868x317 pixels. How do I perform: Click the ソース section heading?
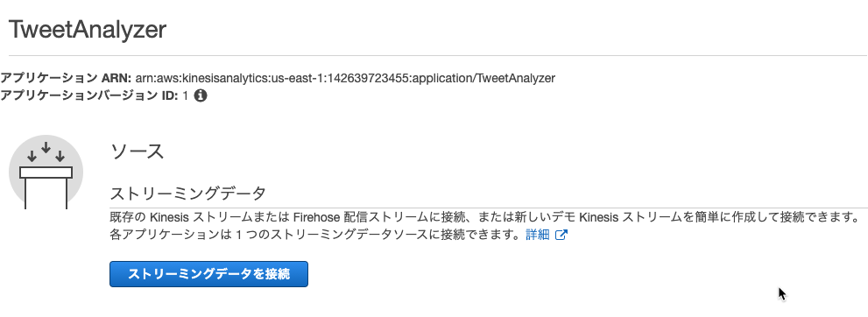coord(138,151)
